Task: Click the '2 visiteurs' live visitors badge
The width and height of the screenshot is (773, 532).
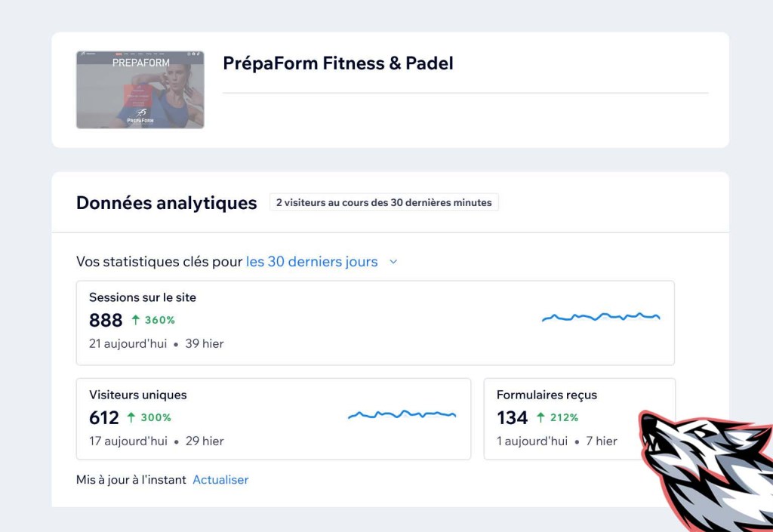Action: click(383, 202)
